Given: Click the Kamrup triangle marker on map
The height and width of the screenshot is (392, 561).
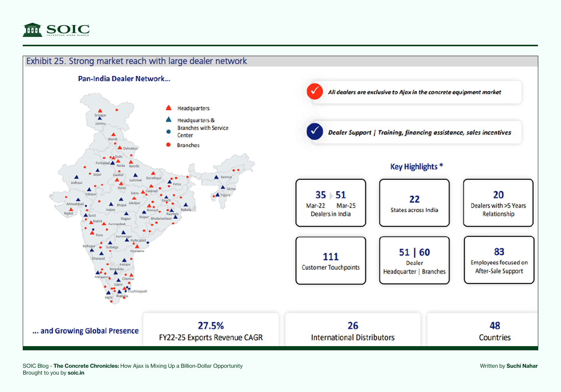Looking at the screenshot, I should 216,177.
